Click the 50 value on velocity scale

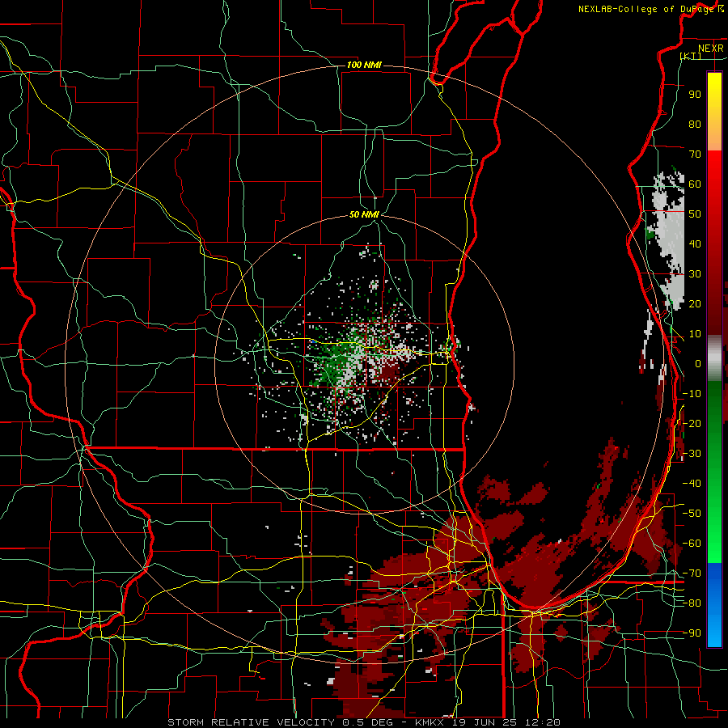[x=695, y=214]
